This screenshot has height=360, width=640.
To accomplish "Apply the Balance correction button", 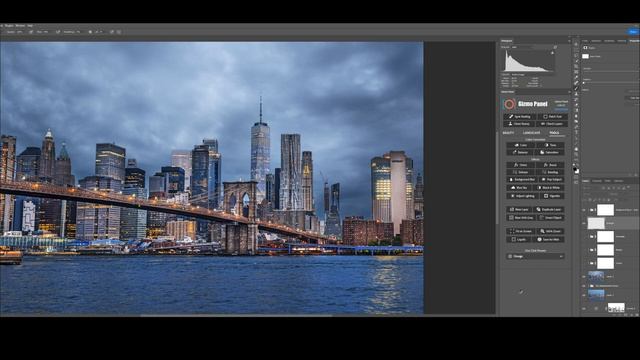I will [x=520, y=152].
